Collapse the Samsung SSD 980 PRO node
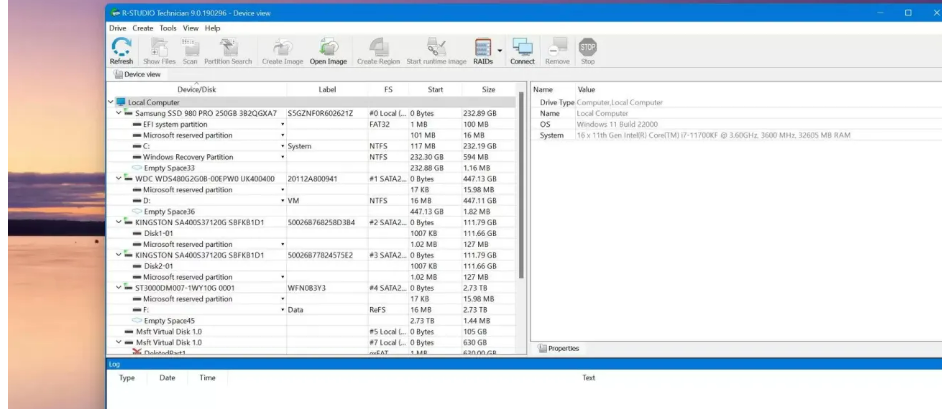The height and width of the screenshot is (409, 942). 119,114
